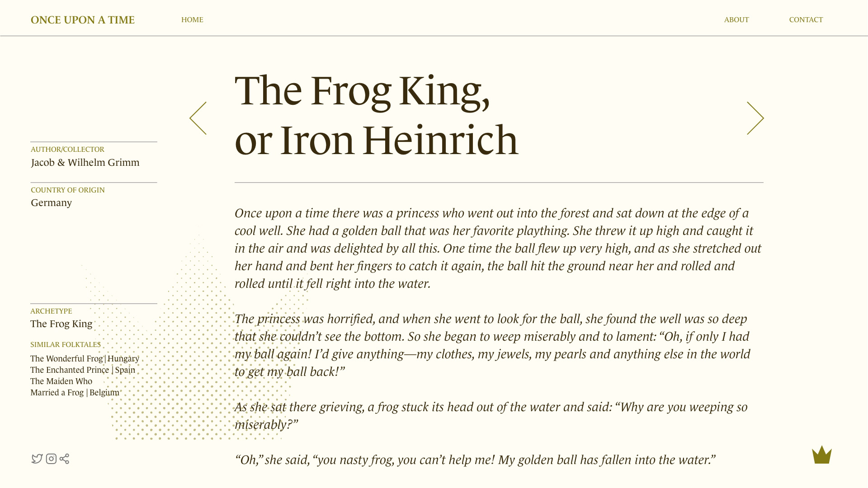Open The Enchanted Prince folktale link
Image resolution: width=868 pixels, height=488 pixels.
(83, 370)
